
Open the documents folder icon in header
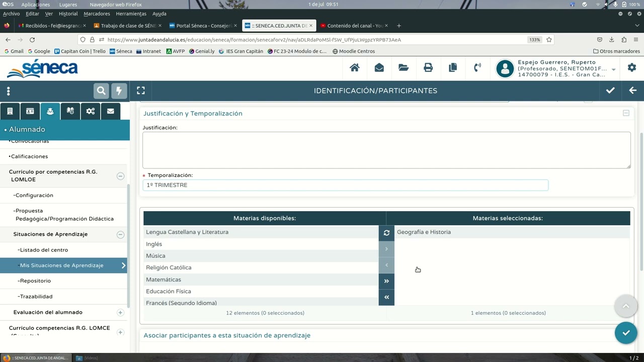(404, 67)
